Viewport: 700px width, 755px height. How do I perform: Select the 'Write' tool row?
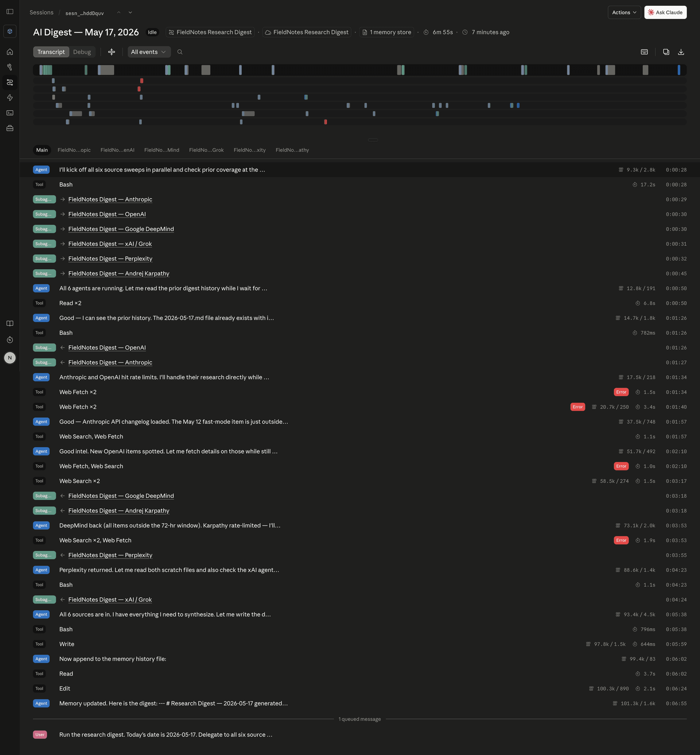pyautogui.click(x=359, y=644)
